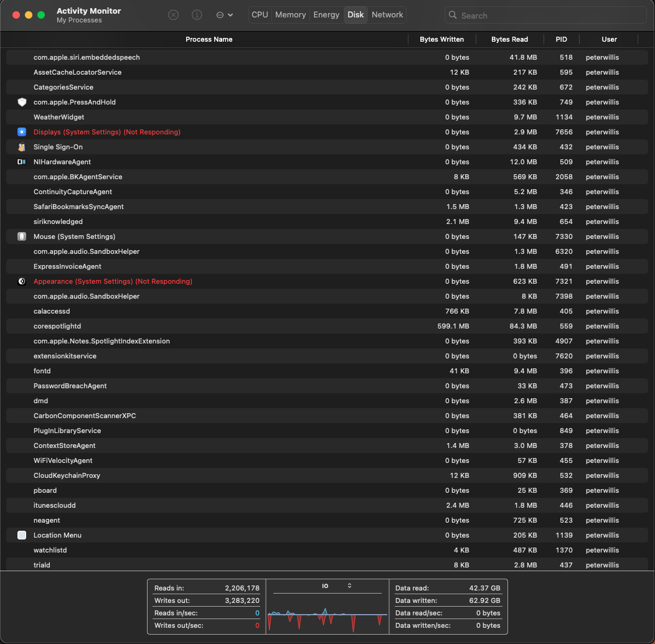Switch to the Memory tab
655x644 pixels.
coord(290,14)
